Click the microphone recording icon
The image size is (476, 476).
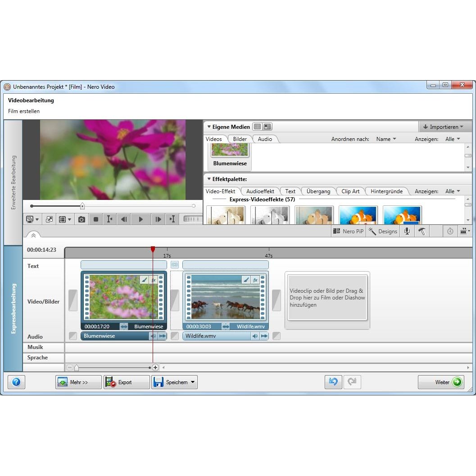pos(407,231)
